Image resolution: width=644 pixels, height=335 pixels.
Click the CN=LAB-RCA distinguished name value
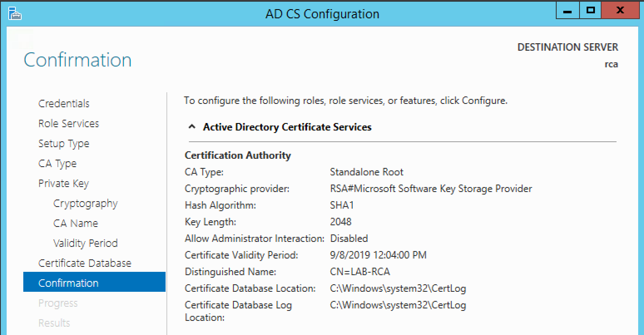[360, 272]
